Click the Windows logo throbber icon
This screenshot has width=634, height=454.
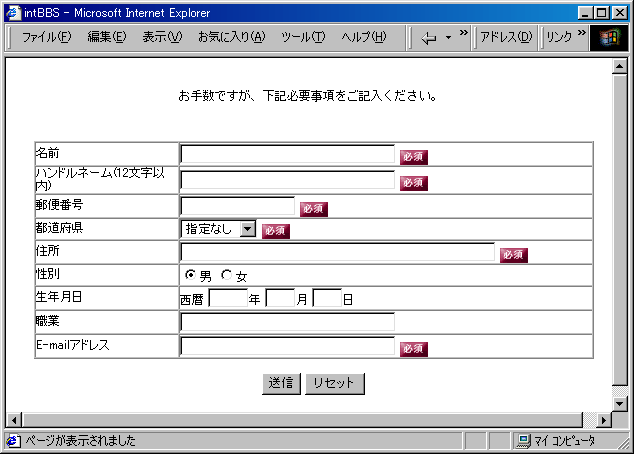click(609, 38)
